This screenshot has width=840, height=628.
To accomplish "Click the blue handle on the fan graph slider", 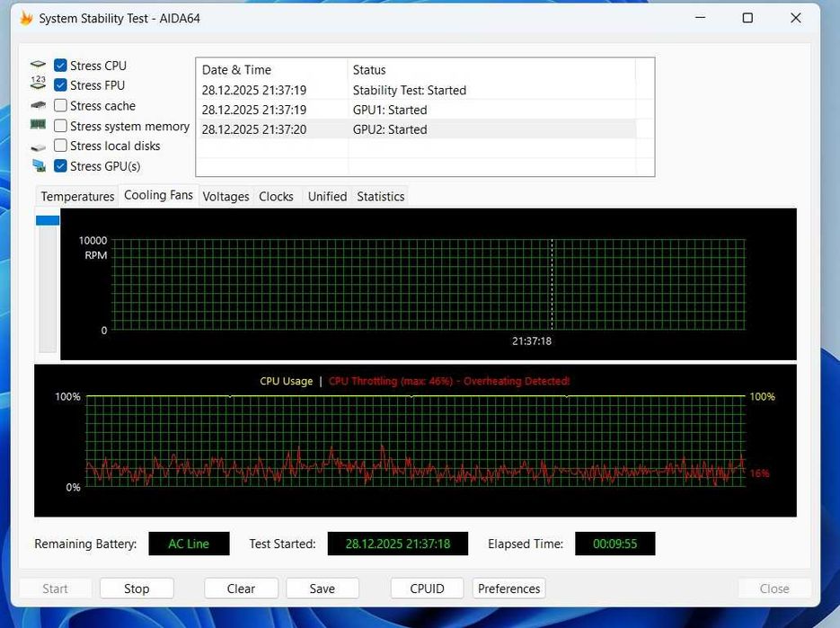I will (48, 220).
